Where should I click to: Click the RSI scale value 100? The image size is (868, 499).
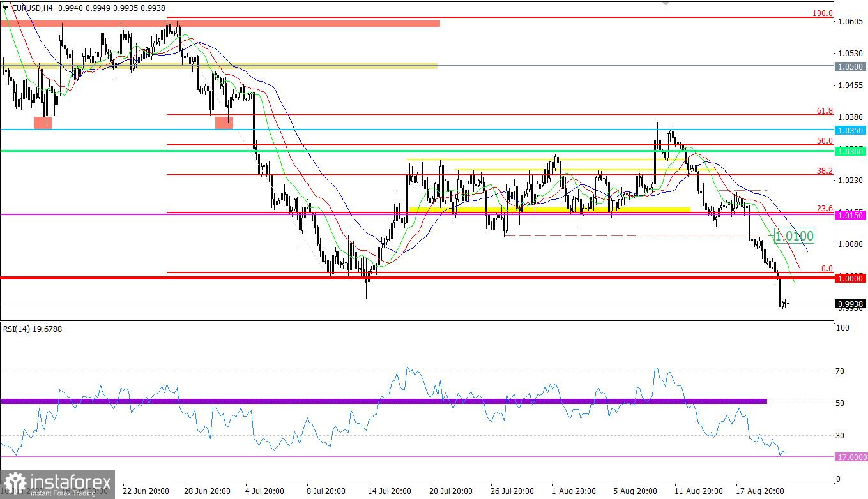(x=842, y=327)
